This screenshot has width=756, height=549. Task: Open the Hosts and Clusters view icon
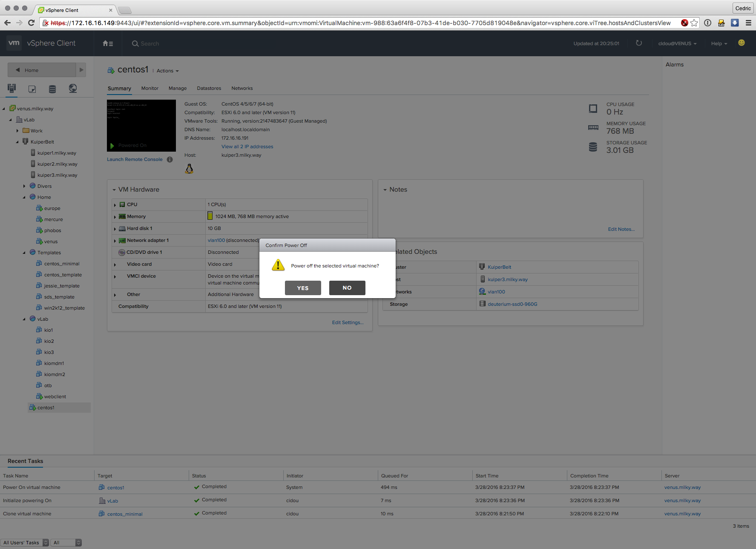[12, 88]
